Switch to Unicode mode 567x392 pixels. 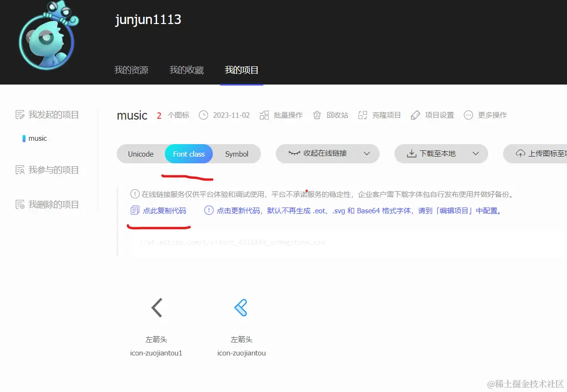pyautogui.click(x=141, y=154)
